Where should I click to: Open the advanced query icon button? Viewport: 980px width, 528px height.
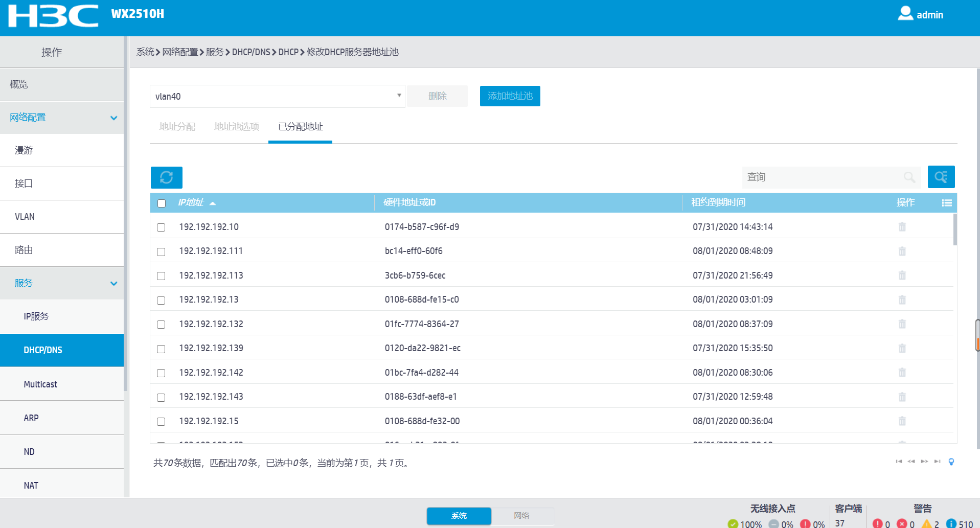tap(941, 177)
